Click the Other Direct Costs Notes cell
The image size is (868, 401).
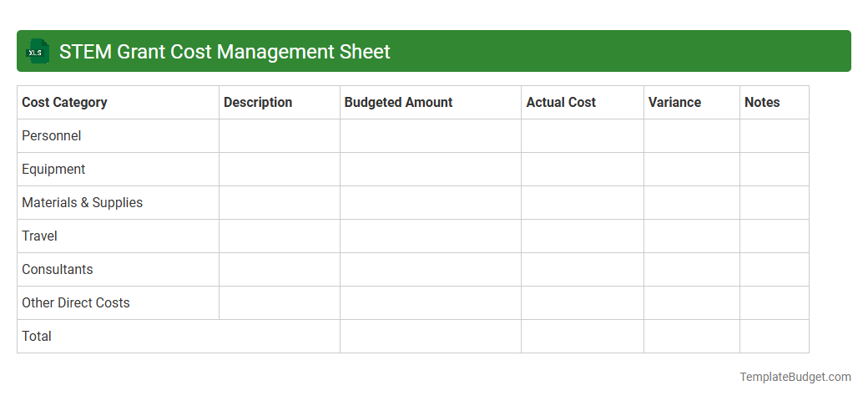[x=775, y=303]
